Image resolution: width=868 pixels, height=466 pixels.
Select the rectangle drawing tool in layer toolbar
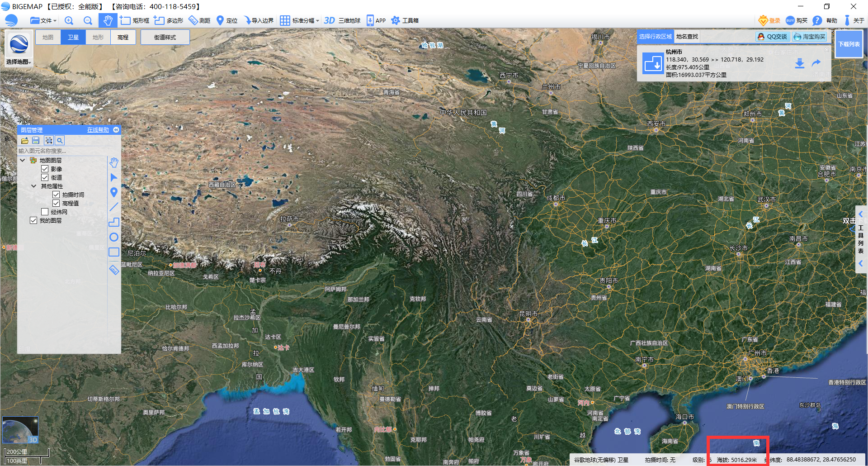click(114, 252)
